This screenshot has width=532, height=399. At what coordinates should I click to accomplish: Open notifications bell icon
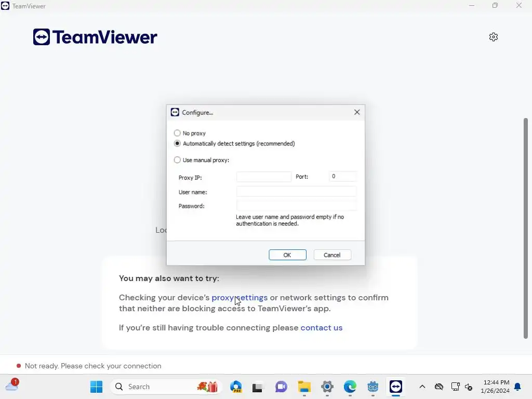518,387
